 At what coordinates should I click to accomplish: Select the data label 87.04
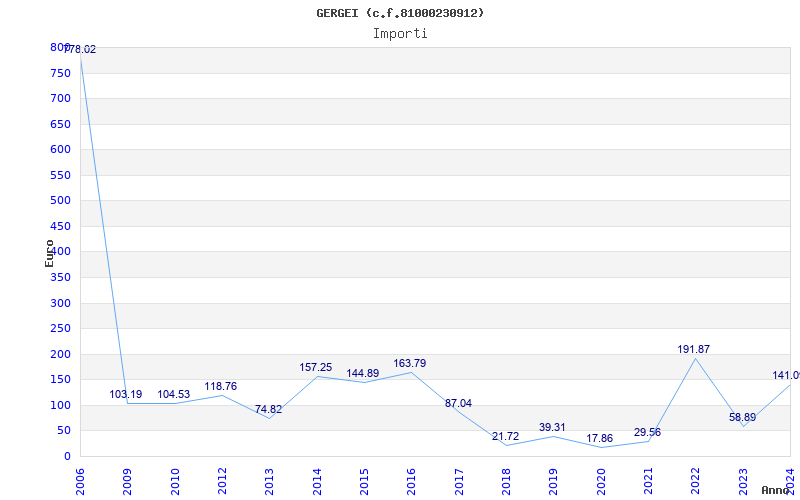click(x=458, y=404)
